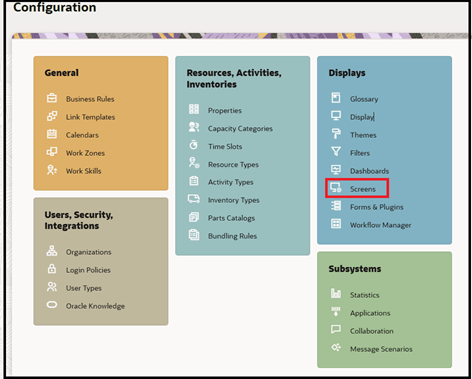Click the Screens icon
The image size is (472, 379).
(336, 188)
